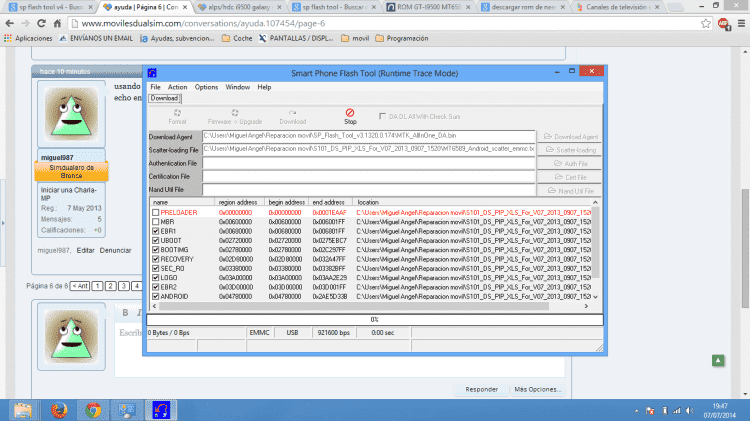Expand the hidden system tray icons
This screenshot has width=750, height=421.
click(x=636, y=411)
